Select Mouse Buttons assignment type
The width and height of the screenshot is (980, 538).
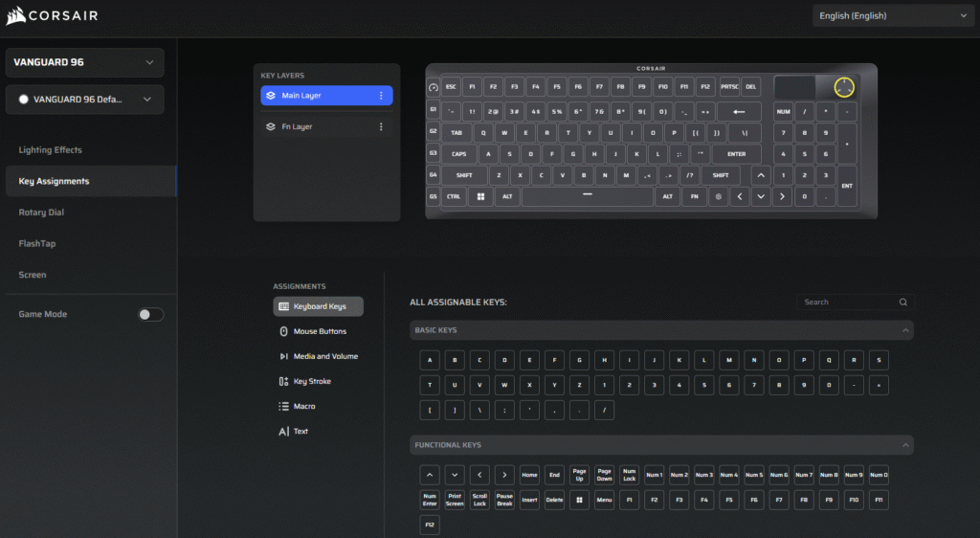pos(319,331)
